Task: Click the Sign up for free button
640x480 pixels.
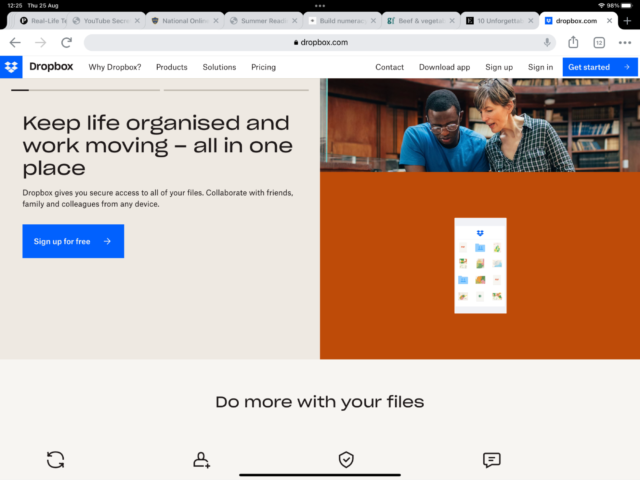Action: coord(73,241)
